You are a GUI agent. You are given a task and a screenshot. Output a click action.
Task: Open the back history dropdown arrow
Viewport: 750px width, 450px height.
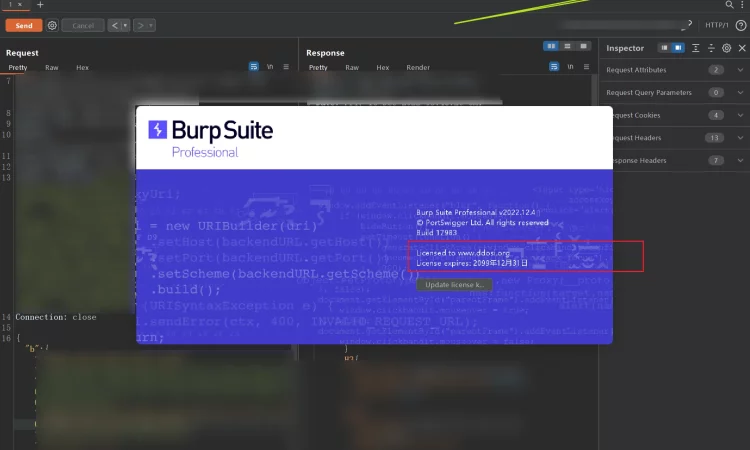click(125, 25)
